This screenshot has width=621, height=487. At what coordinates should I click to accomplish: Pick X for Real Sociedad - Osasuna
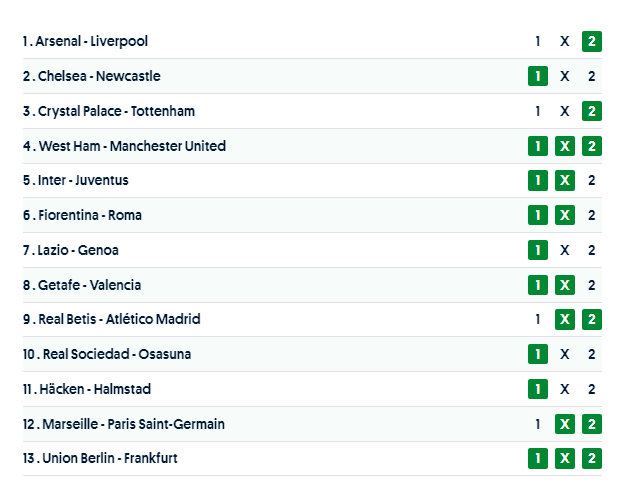click(565, 354)
